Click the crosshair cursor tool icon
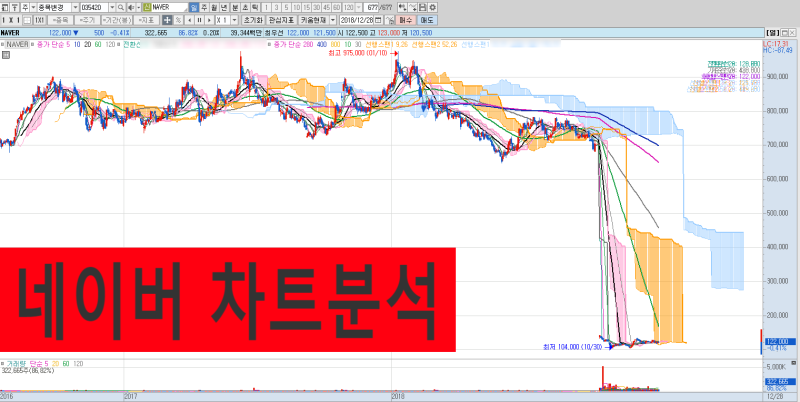800x402 pixels. click(167, 20)
